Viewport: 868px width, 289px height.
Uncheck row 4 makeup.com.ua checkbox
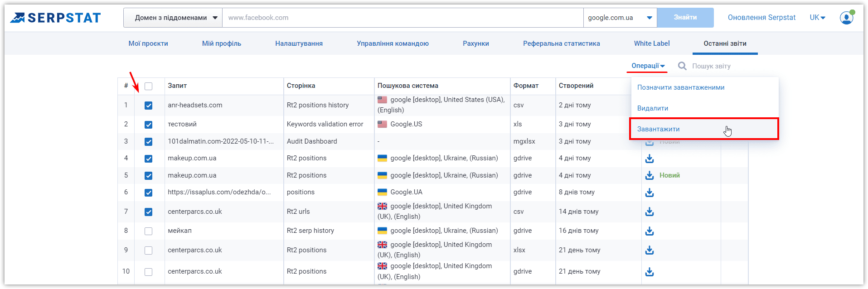pos(148,159)
